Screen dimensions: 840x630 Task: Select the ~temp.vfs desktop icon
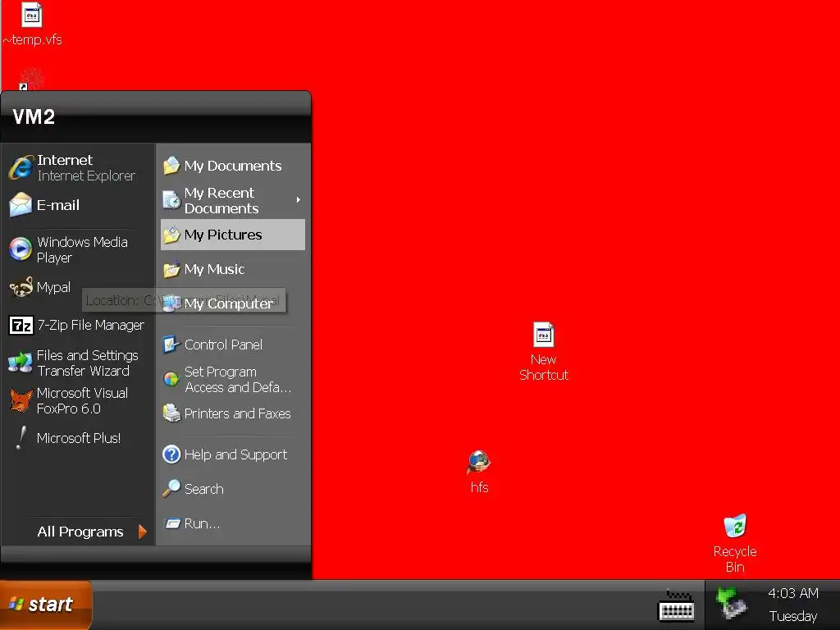32,15
